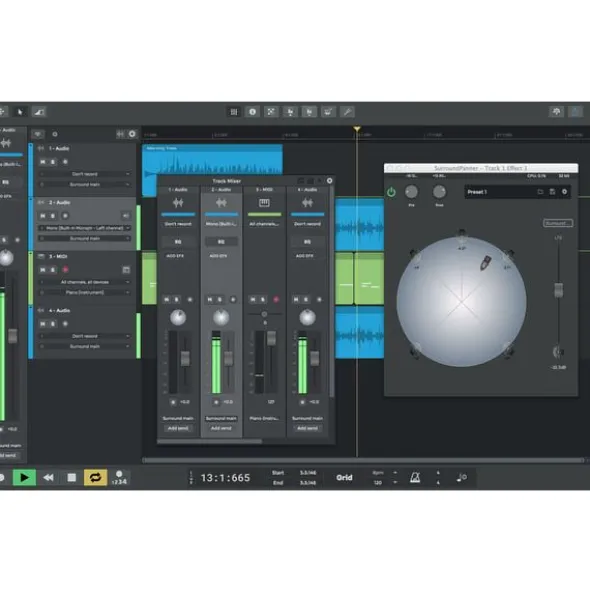Start playback with the green play button
Image resolution: width=590 pixels, height=591 pixels.
tap(24, 478)
